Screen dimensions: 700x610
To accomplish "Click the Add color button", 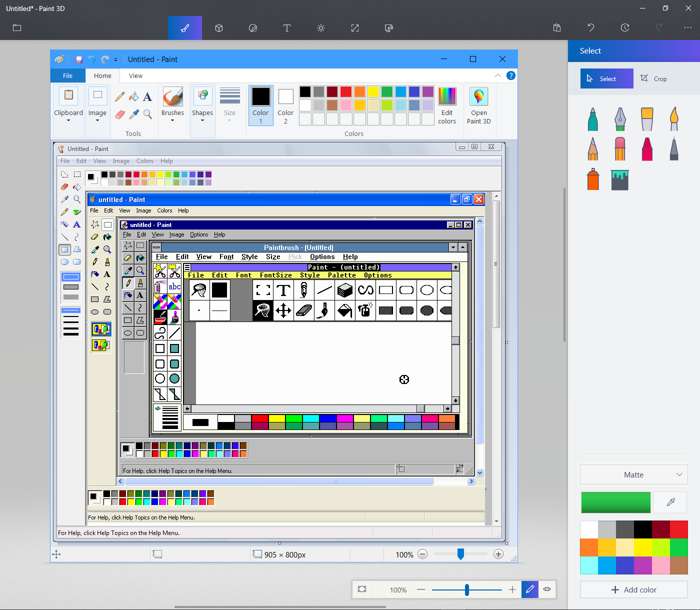I will point(634,589).
